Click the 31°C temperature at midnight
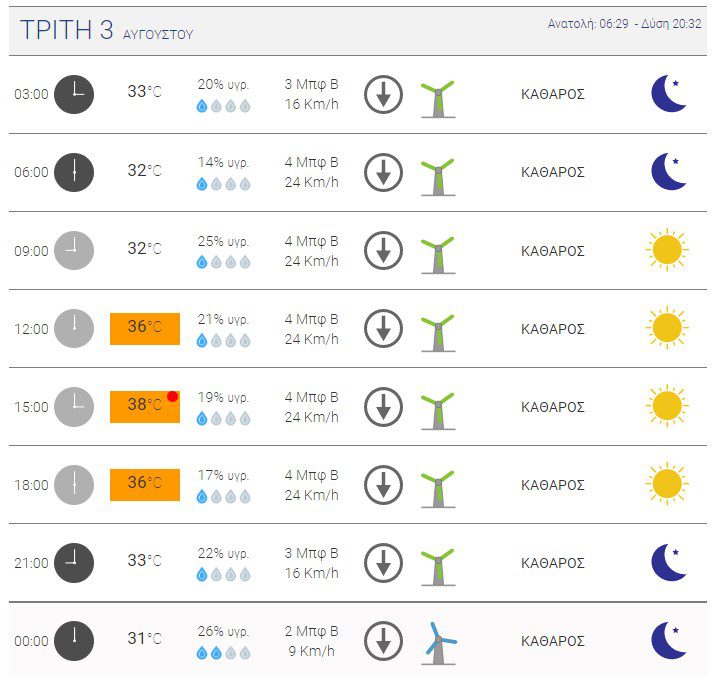The height and width of the screenshot is (677, 716). [144, 638]
